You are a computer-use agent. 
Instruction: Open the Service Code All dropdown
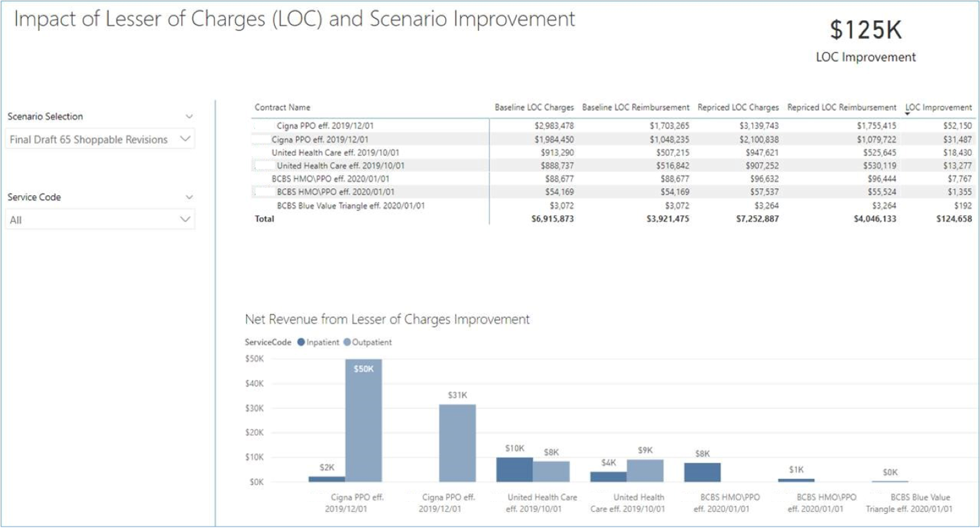coord(100,220)
